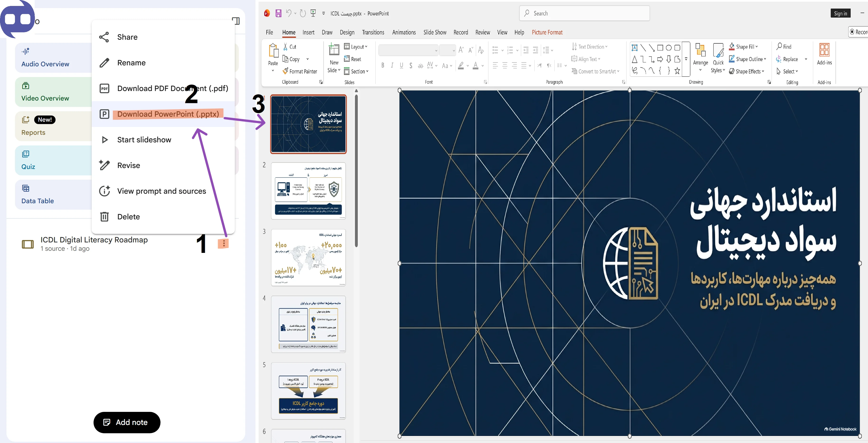868x443 pixels.
Task: Open the three-dot menu for ICDL Roadmap
Action: (x=224, y=244)
